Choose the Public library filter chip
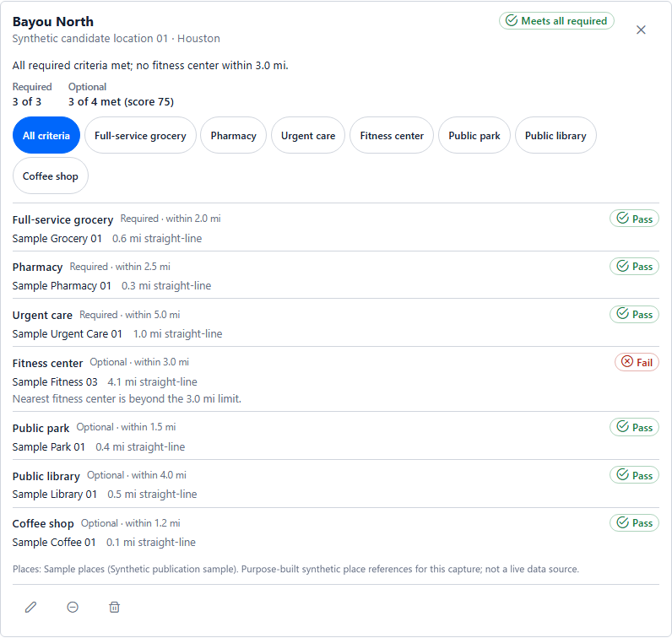The height and width of the screenshot is (638, 672). [555, 135]
